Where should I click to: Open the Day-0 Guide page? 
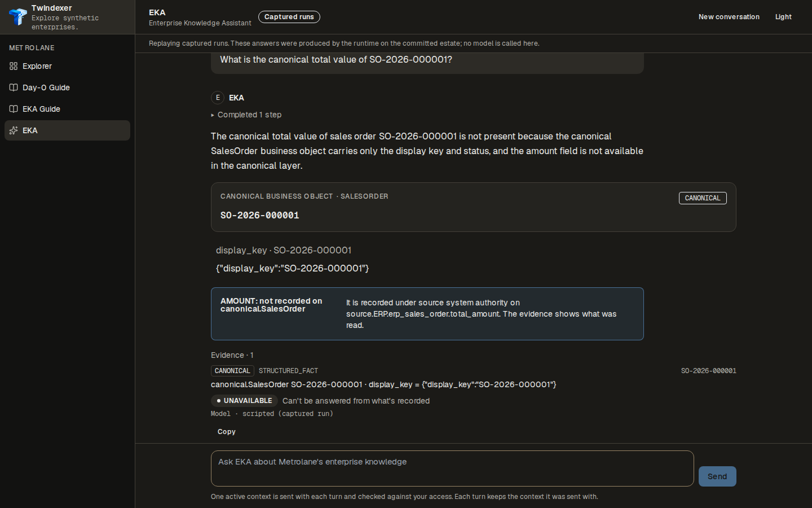(67, 87)
